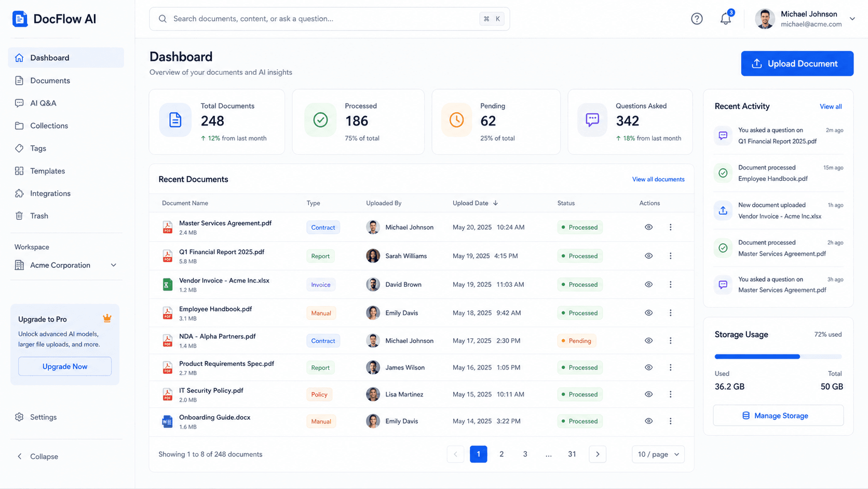
Task: Click the Questions Asked chat icon
Action: 592,120
